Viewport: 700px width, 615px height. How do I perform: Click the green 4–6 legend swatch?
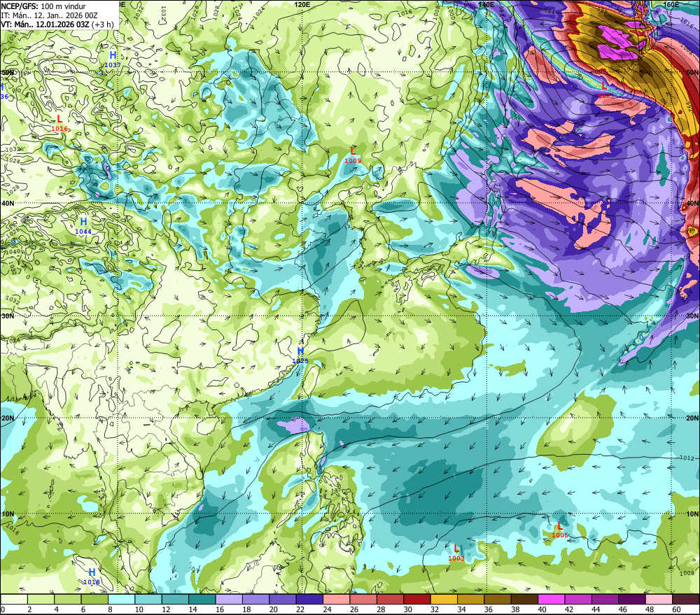pyautogui.click(x=68, y=599)
